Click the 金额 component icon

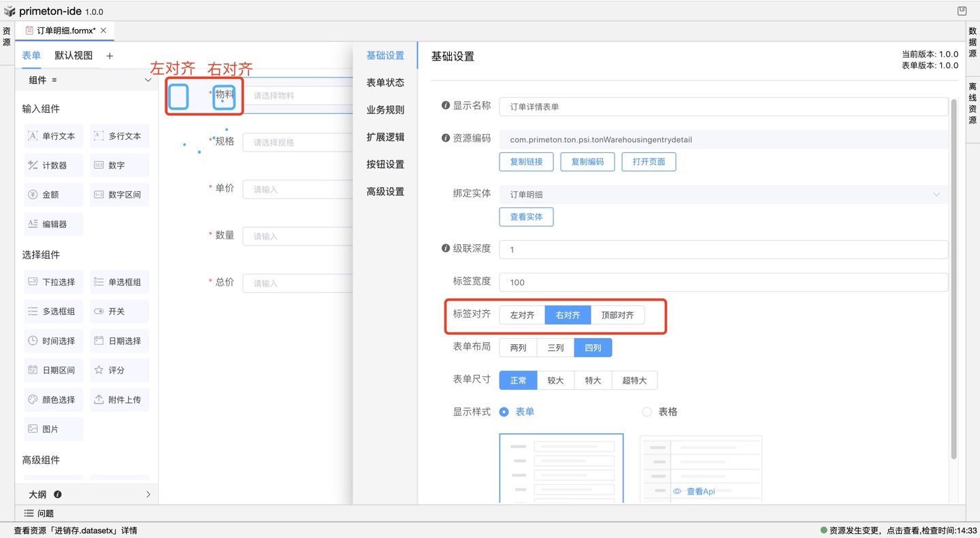33,195
